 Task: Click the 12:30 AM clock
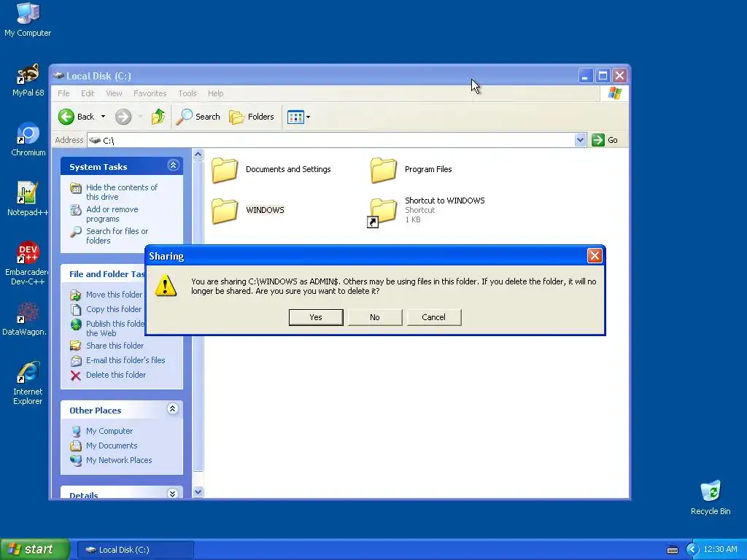click(x=720, y=550)
